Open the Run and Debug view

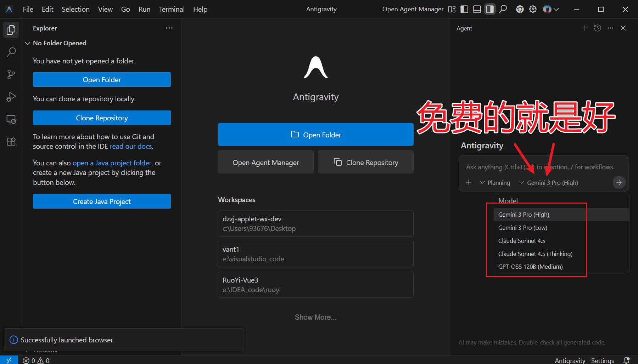coord(11,97)
